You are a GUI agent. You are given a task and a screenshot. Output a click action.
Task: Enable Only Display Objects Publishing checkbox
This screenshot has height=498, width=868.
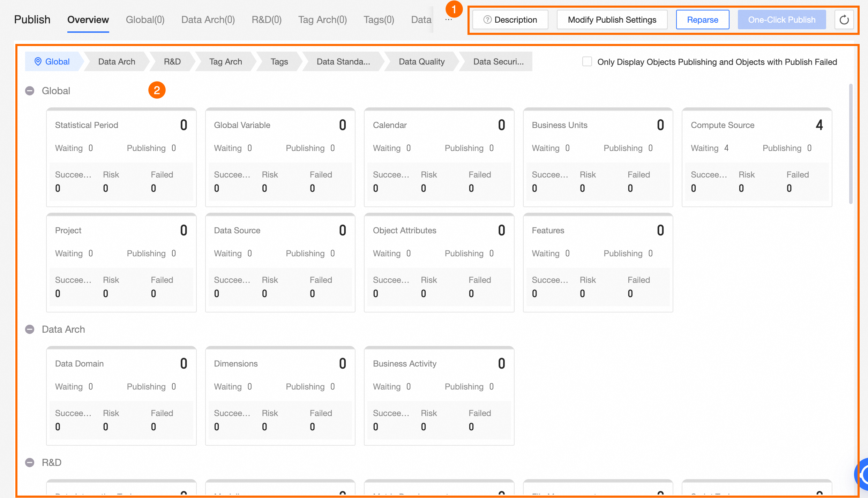click(587, 62)
